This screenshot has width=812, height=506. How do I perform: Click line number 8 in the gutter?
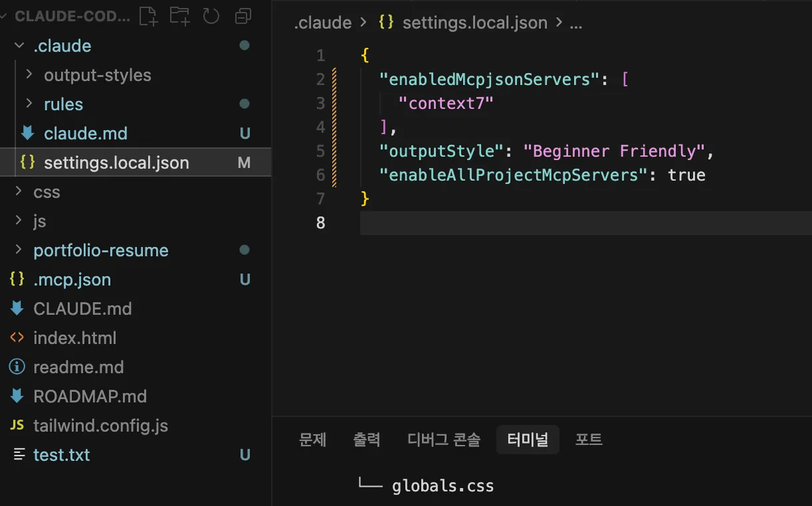321,222
